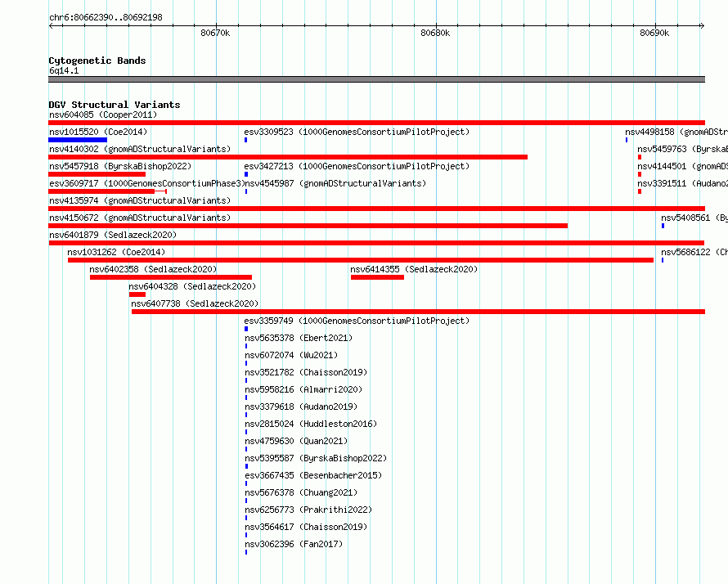The height and width of the screenshot is (584, 728).
Task: Select nsv5676378 (Chuang2021) label
Action: click(301, 492)
